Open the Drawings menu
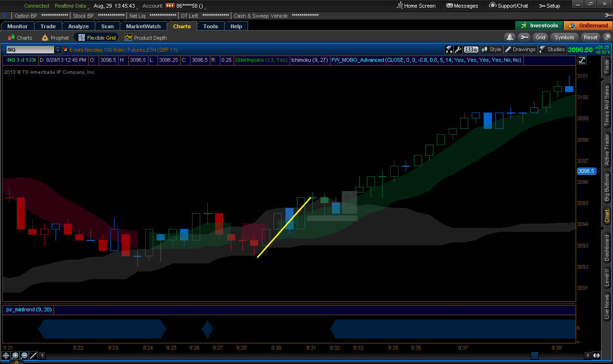Viewport: 613px width, 364px height. (520, 49)
